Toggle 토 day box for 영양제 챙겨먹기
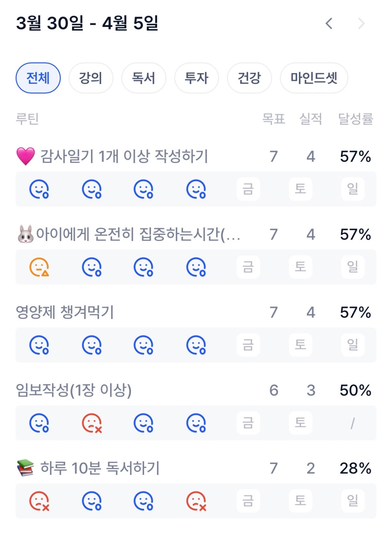 pos(300,345)
